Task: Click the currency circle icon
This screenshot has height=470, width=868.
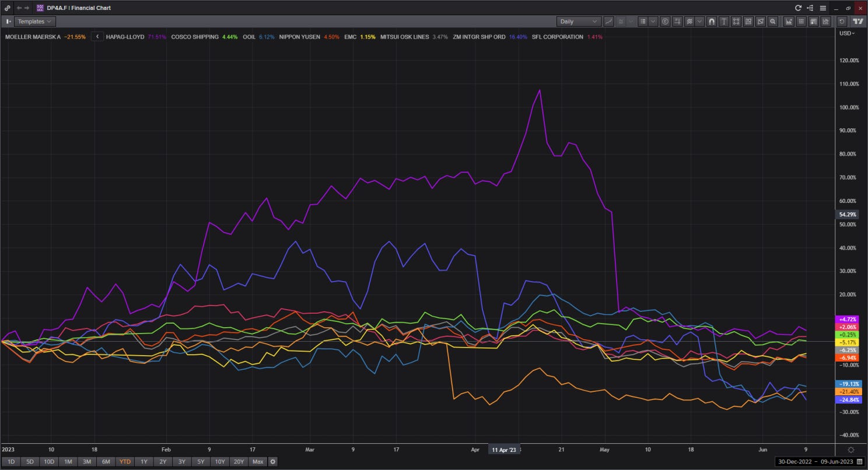Action: coord(665,22)
